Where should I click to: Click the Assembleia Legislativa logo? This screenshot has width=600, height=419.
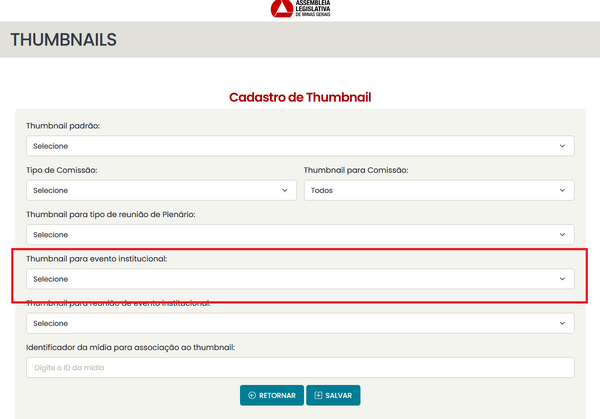(300, 9)
